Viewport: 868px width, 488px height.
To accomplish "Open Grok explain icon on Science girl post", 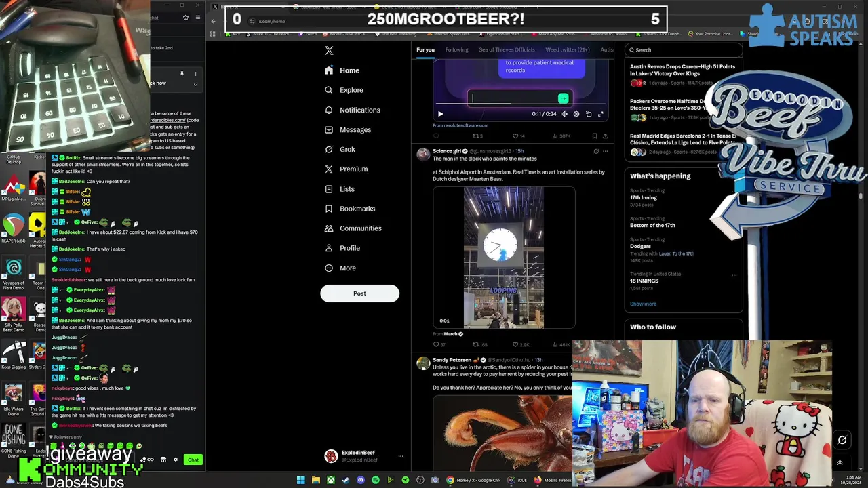I will pos(596,151).
